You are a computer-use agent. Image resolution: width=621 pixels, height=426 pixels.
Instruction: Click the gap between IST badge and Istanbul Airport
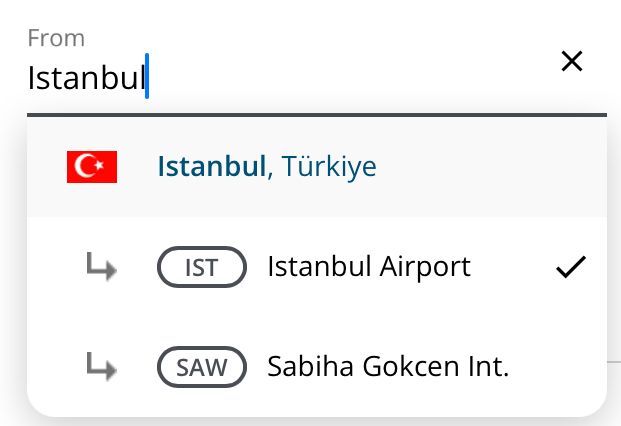(257, 267)
